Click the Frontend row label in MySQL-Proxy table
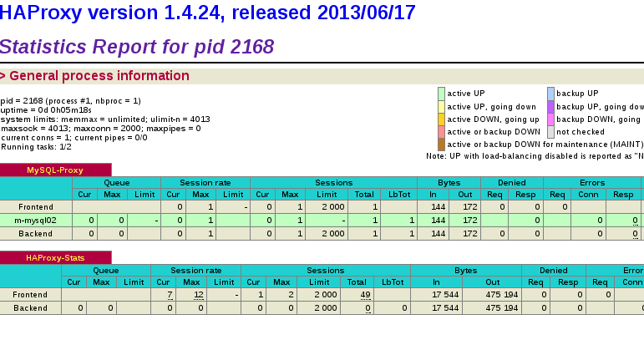The width and height of the screenshot is (644, 340). pyautogui.click(x=36, y=207)
